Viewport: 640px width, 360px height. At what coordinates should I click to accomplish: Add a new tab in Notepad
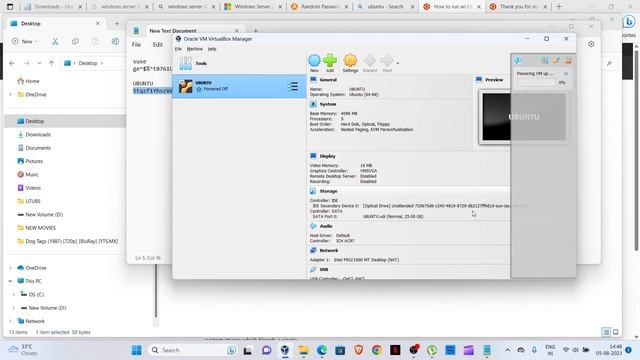click(256, 31)
